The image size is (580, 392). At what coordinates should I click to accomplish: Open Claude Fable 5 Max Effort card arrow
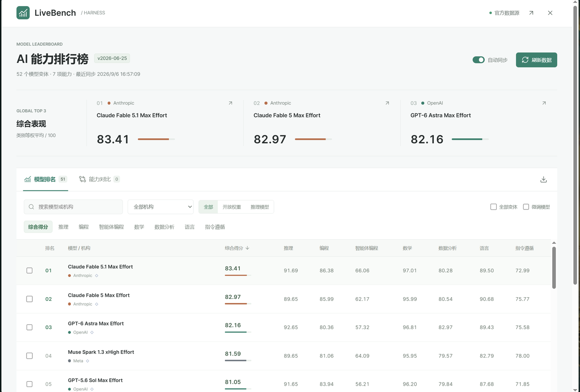click(x=387, y=103)
